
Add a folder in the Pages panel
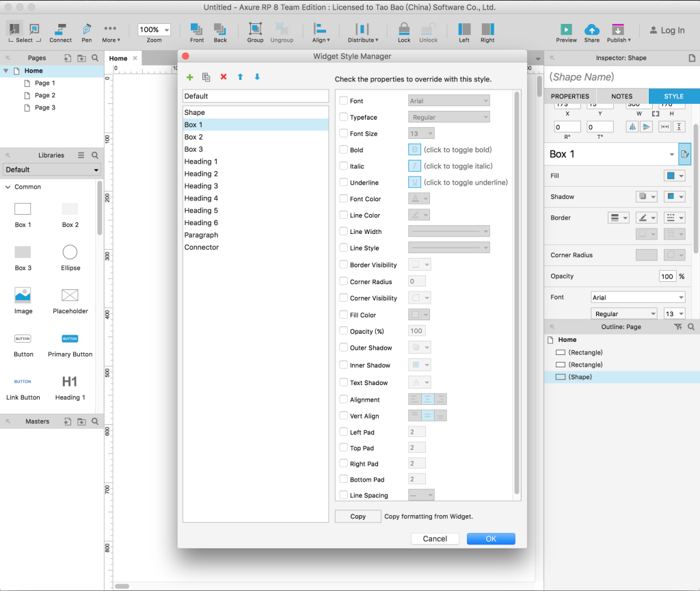click(x=81, y=58)
